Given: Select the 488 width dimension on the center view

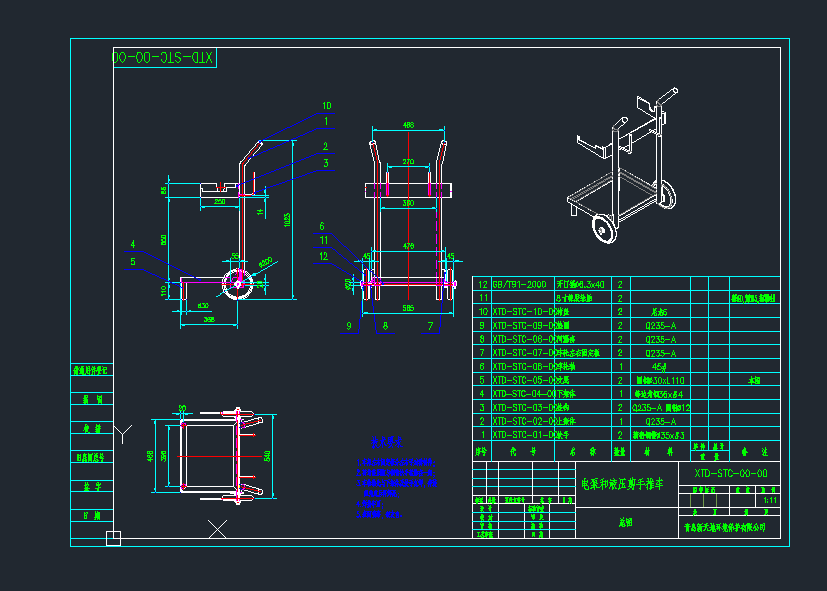Looking at the screenshot, I should click(408, 124).
